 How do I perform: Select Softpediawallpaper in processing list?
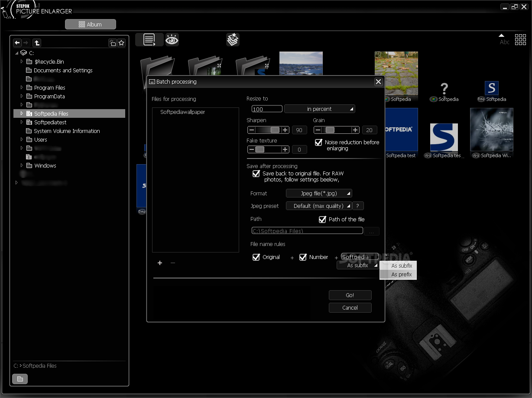(x=182, y=112)
